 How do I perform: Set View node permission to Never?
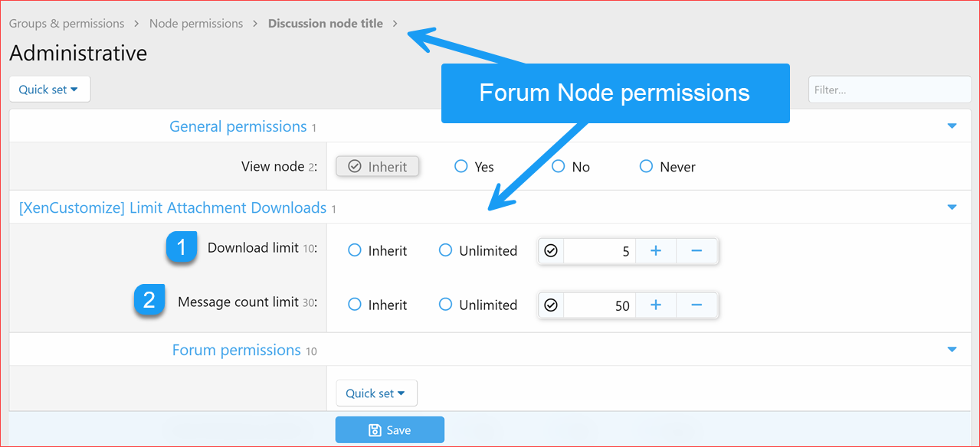point(646,166)
